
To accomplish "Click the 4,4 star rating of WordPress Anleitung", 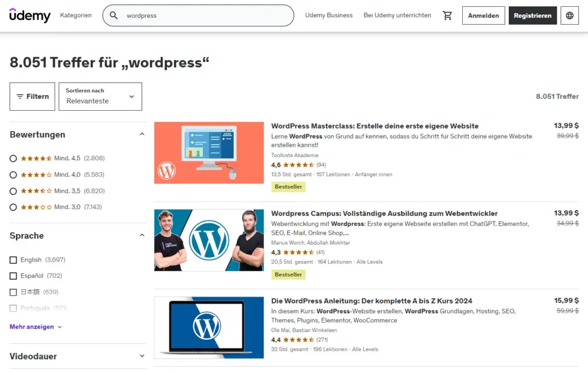I will [x=299, y=340].
